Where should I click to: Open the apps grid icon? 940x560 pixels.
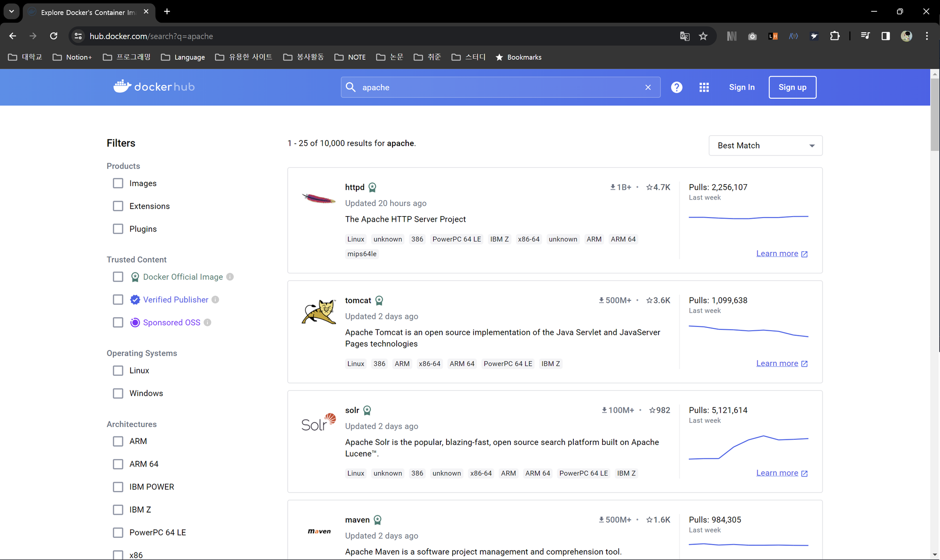coord(704,87)
